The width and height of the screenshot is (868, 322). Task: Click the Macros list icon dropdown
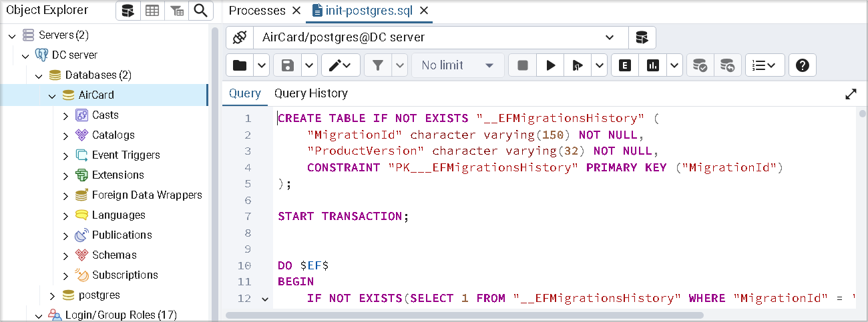765,65
